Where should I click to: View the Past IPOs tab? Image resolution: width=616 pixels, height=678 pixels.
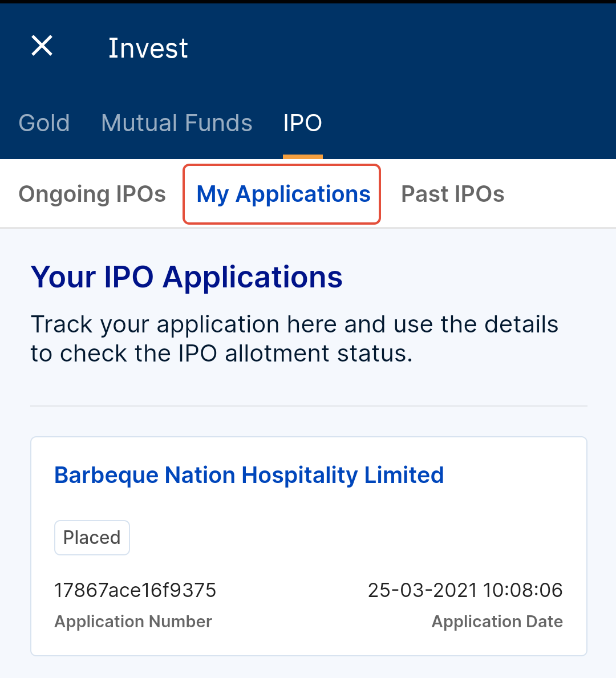[x=452, y=194]
